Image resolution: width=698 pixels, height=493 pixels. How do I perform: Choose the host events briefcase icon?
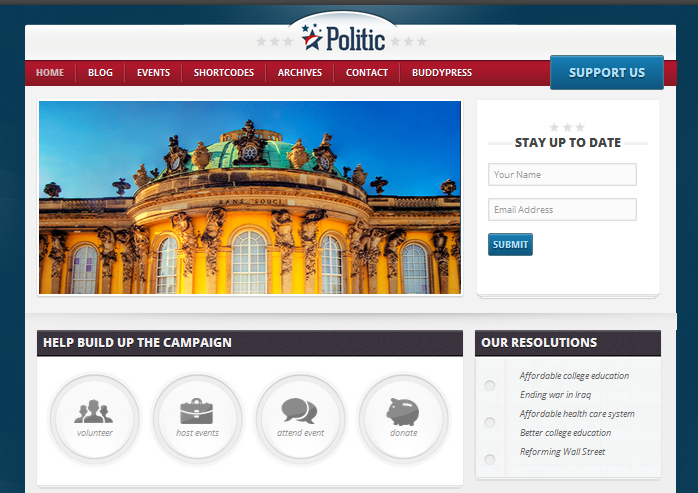pos(196,411)
